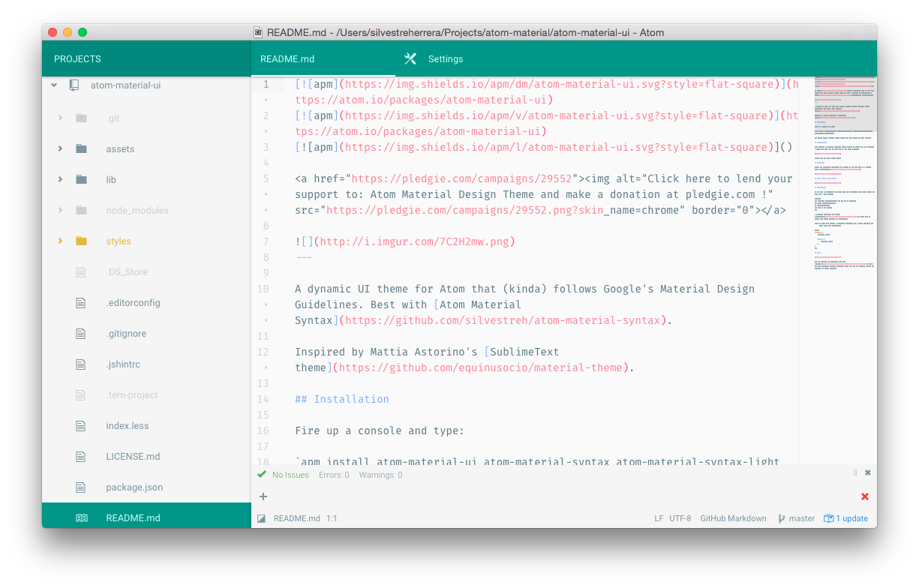Change the GitHub Markdown grammar selector

pos(733,518)
